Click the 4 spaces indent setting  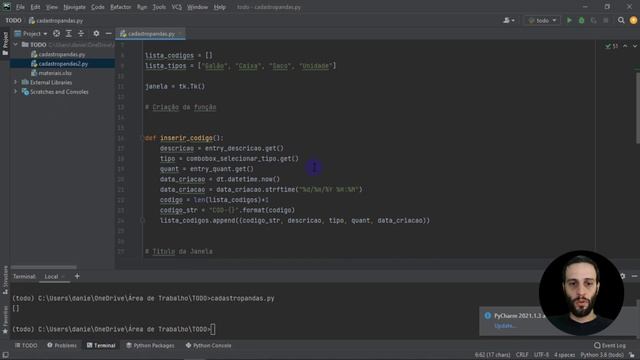[564, 355]
